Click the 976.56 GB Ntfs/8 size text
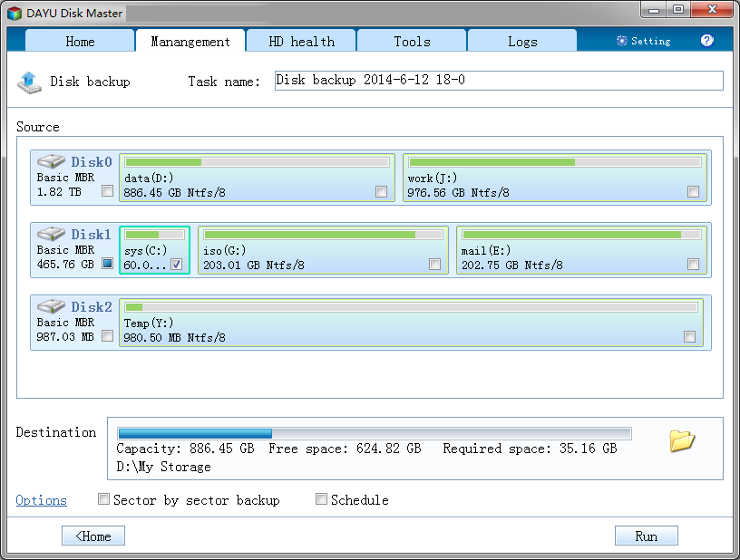 458,192
